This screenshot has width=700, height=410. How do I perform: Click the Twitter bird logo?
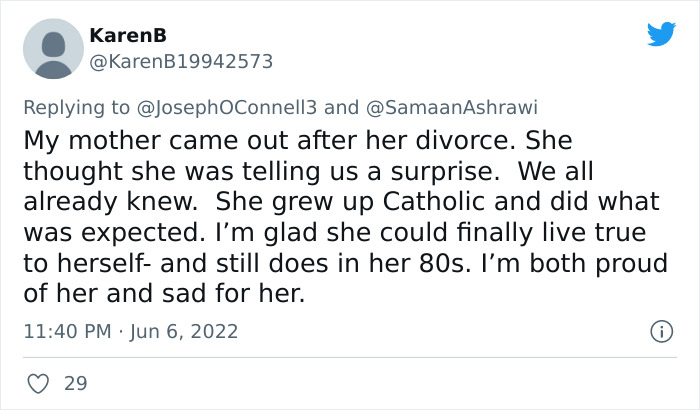[x=661, y=33]
